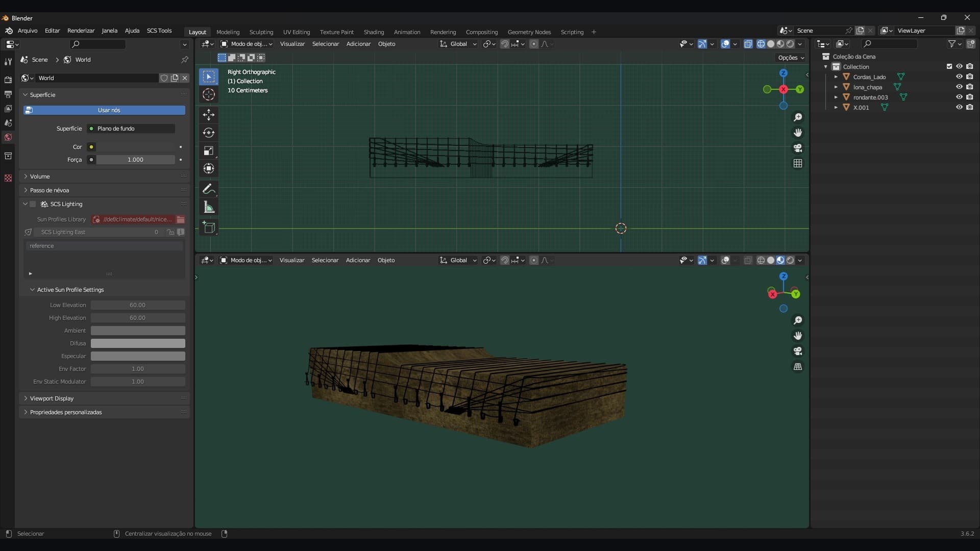Toggle snapping magnet in top viewport header
Screen dimensions: 980x551
(x=504, y=44)
